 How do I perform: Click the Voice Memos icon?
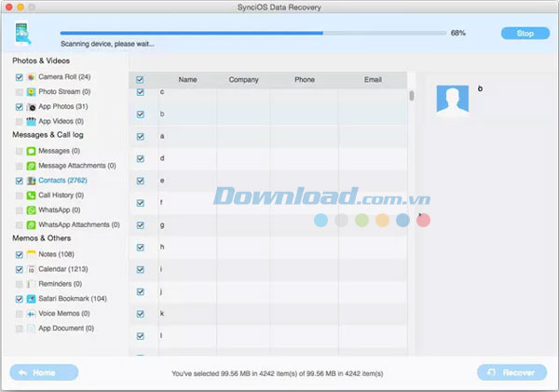pos(32,314)
